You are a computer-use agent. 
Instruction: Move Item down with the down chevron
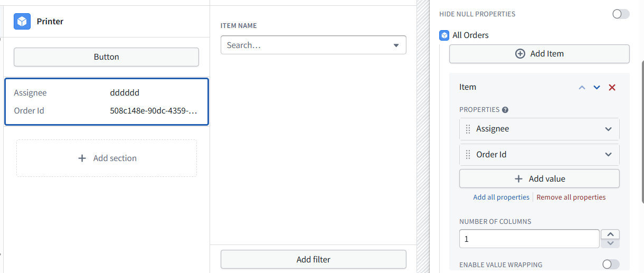[596, 87]
